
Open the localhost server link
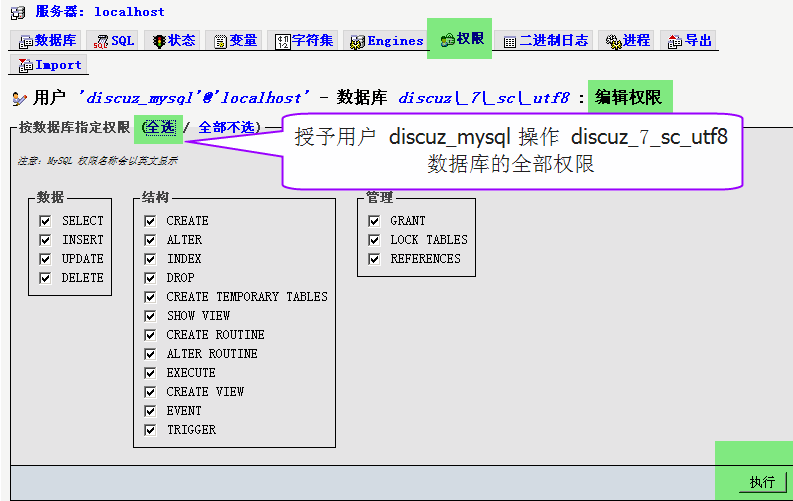[129, 12]
